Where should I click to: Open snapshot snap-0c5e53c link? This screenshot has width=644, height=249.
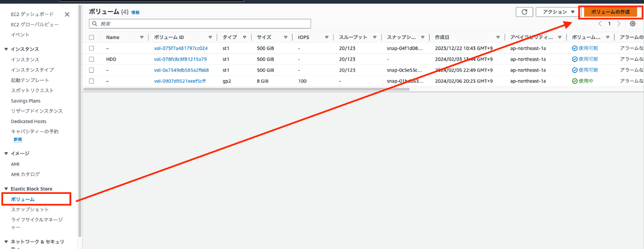[405, 70]
